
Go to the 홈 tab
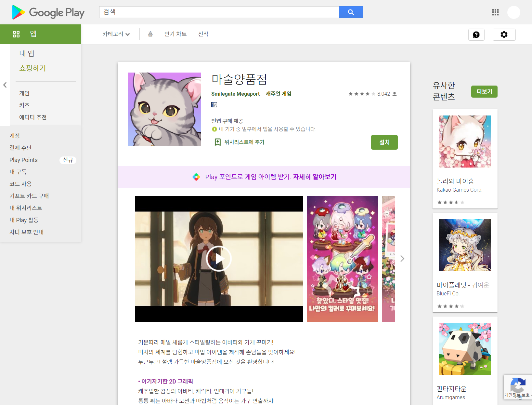(x=150, y=34)
